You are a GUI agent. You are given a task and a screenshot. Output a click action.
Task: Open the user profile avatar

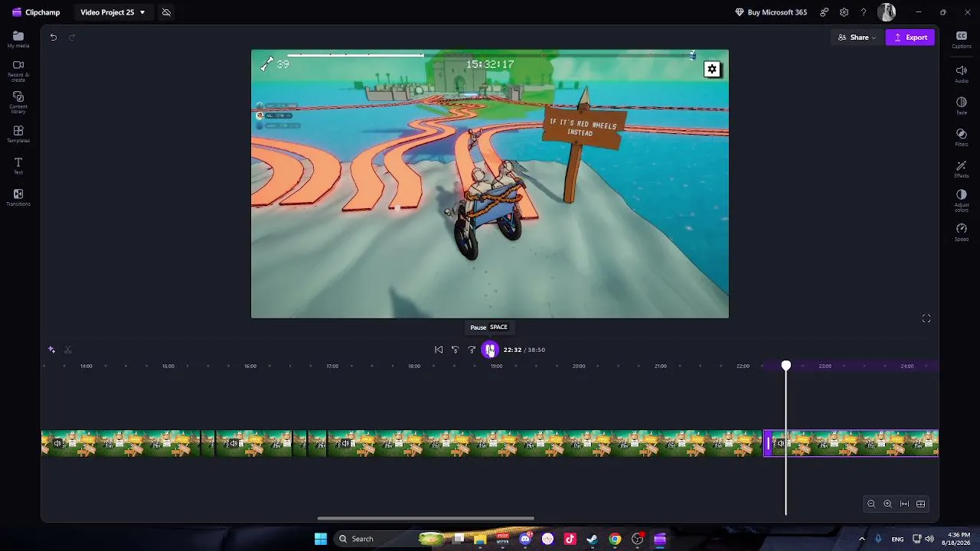[887, 12]
